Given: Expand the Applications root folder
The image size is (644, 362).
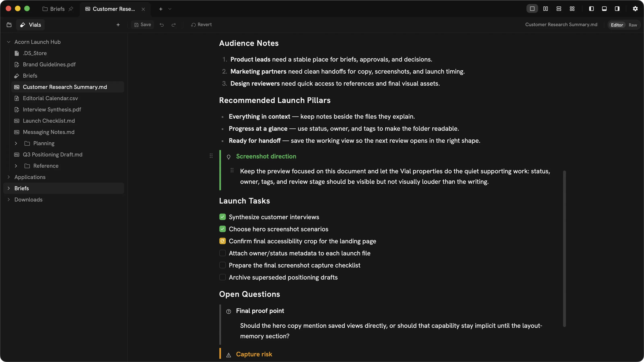Looking at the screenshot, I should (x=9, y=177).
